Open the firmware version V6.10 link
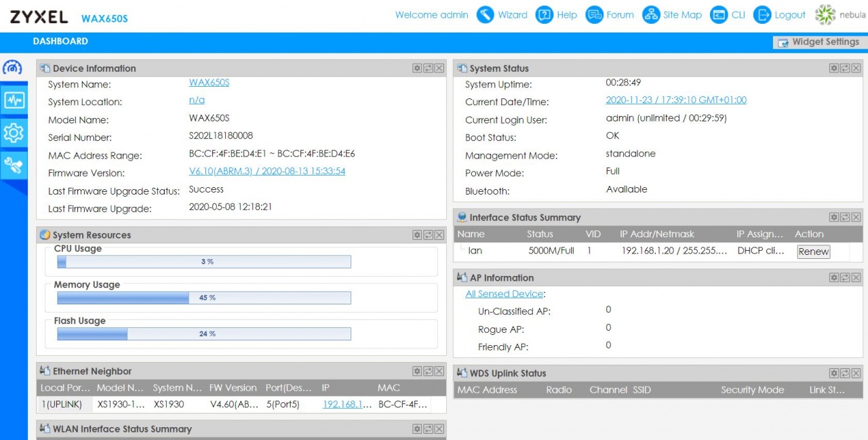868x440 pixels. coord(267,172)
